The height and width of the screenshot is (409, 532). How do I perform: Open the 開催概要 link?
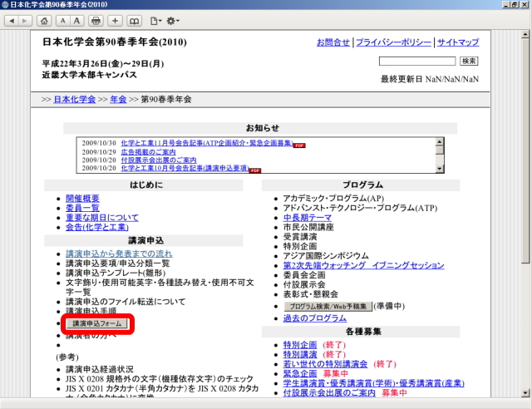point(82,199)
